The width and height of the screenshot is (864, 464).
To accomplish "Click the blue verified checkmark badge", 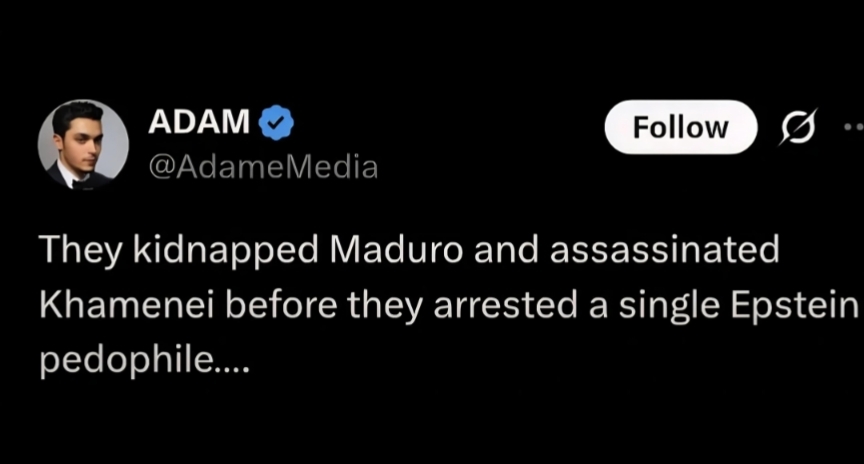I will [276, 124].
